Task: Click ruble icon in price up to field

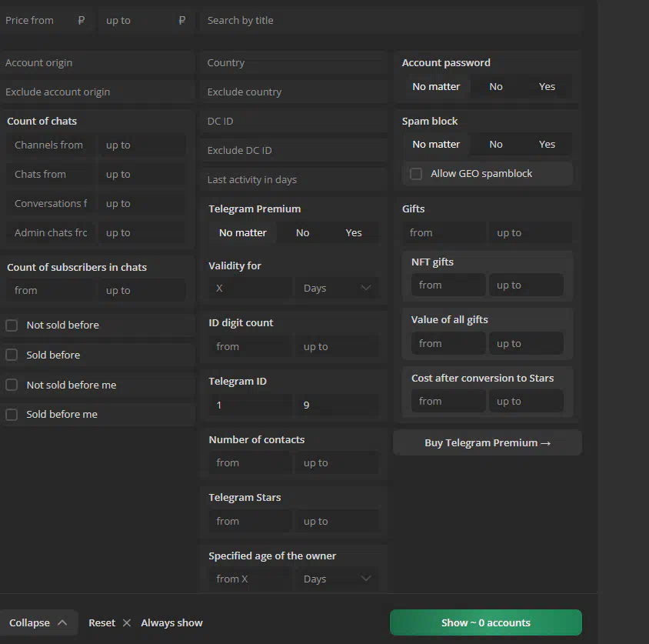Action: pyautogui.click(x=181, y=20)
